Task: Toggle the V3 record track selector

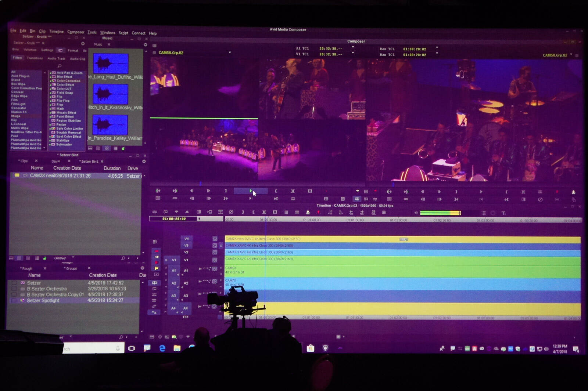Action: pos(186,245)
